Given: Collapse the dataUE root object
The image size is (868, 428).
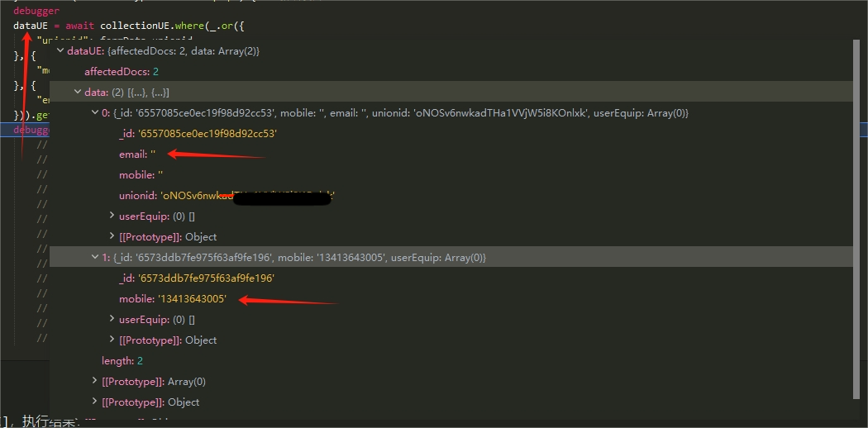Looking at the screenshot, I should tap(60, 51).
